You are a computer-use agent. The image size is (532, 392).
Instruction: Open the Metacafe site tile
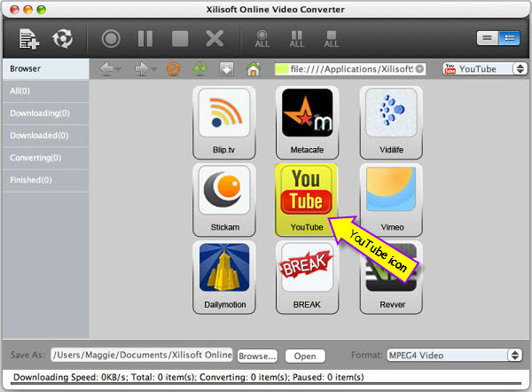coord(307,122)
